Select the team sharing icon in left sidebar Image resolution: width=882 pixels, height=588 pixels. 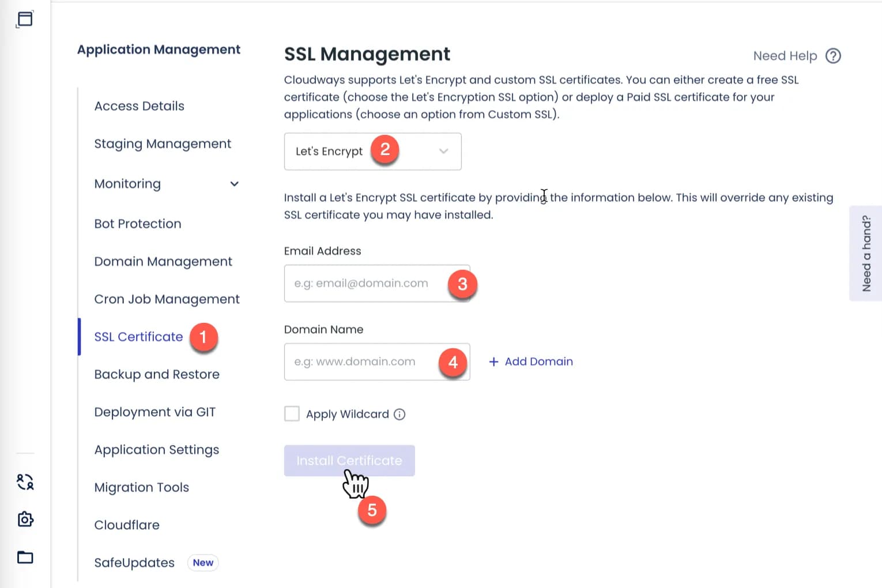(24, 483)
